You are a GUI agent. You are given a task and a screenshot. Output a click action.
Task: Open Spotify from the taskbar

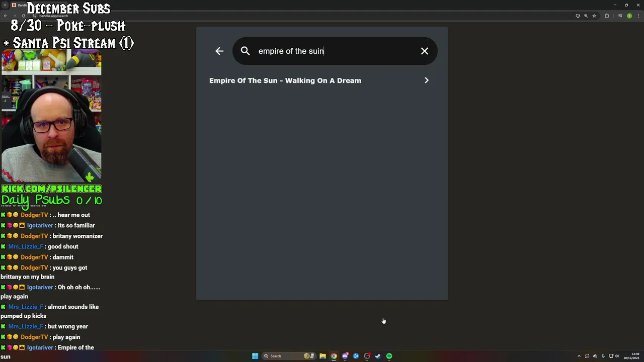tap(389, 356)
